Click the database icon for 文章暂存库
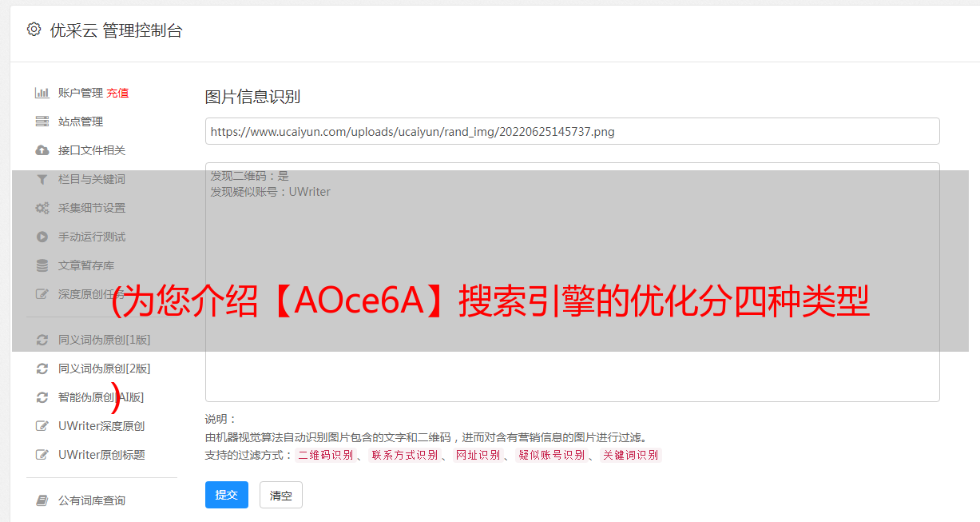The height and width of the screenshot is (522, 980). (x=42, y=265)
